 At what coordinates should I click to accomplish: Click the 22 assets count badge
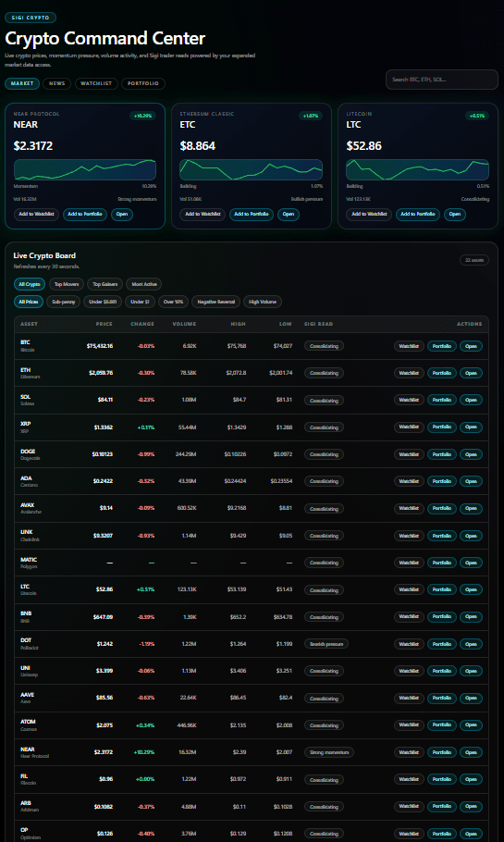pos(473,260)
